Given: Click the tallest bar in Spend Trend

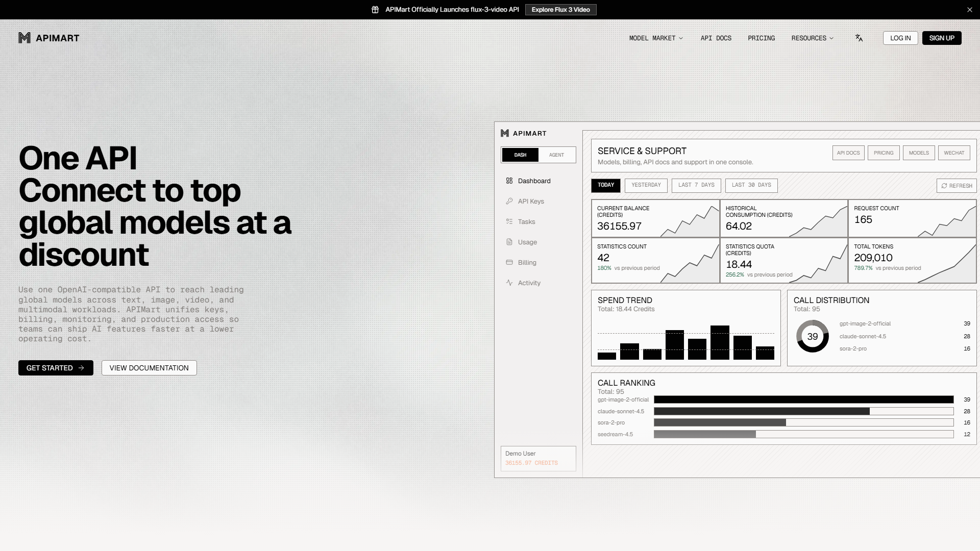Looking at the screenshot, I should tap(720, 343).
